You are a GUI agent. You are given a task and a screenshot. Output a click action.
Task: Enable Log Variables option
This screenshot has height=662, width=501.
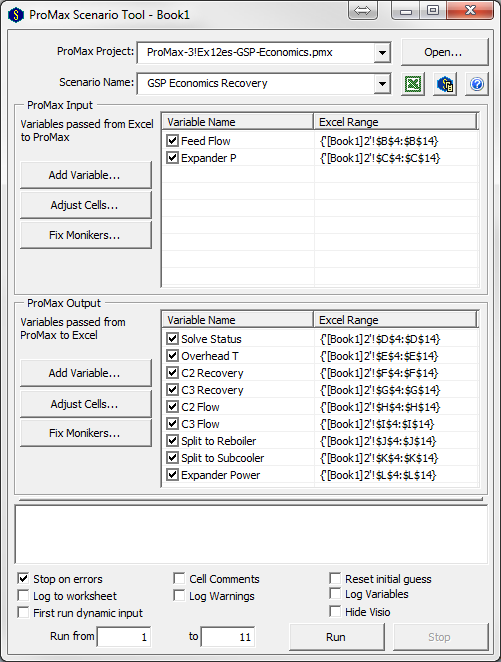coord(335,594)
